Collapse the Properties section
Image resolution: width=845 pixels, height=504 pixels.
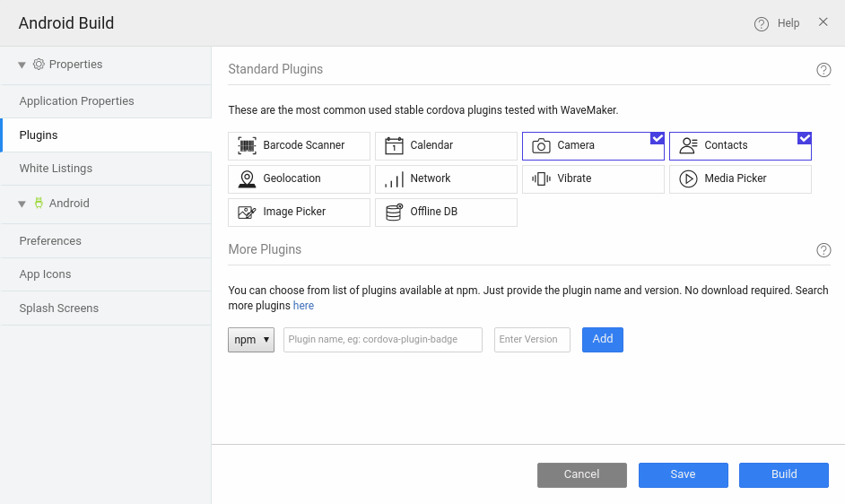point(22,65)
